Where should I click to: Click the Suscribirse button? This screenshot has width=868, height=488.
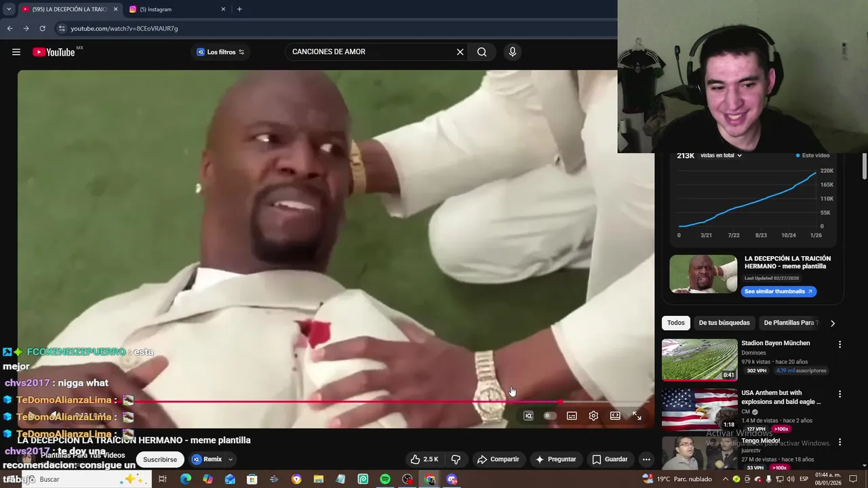pyautogui.click(x=160, y=460)
